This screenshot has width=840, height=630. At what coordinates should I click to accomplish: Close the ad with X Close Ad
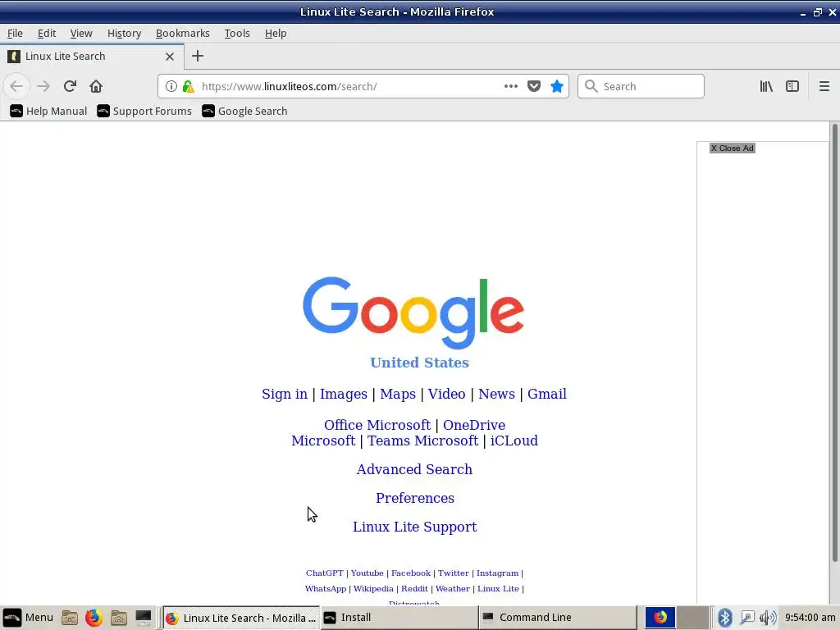(733, 148)
